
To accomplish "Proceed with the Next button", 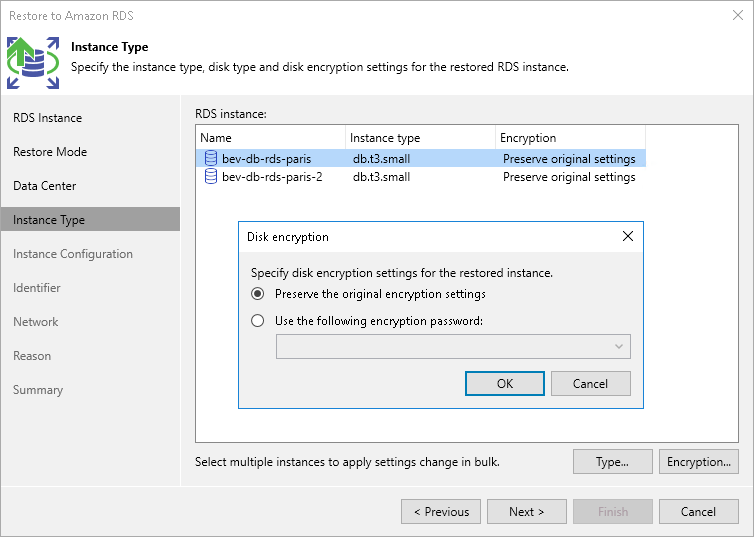I will click(527, 512).
